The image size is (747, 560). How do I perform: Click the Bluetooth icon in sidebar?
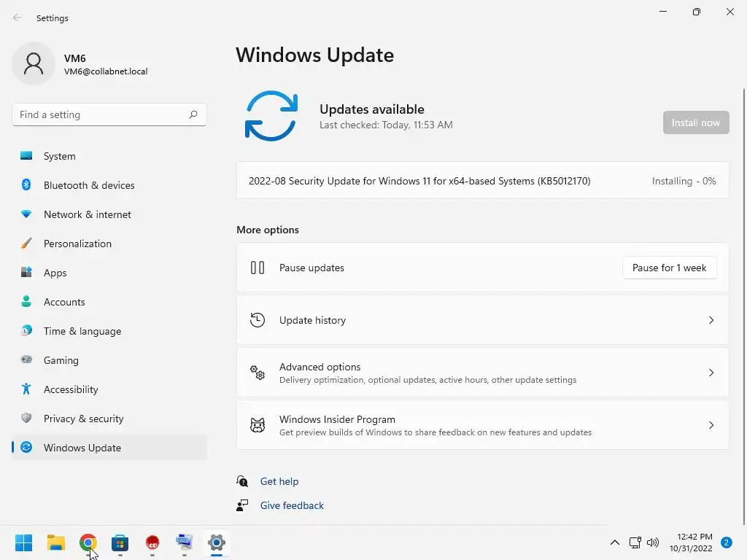click(x=26, y=184)
